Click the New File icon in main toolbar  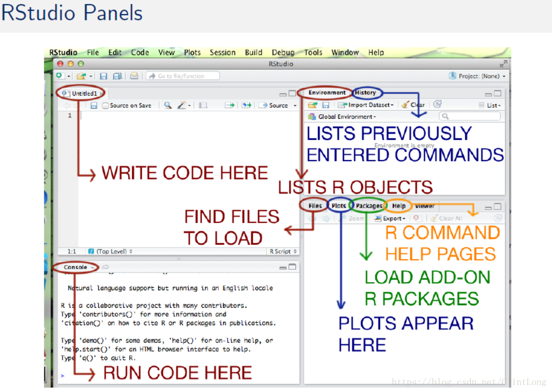pyautogui.click(x=60, y=76)
